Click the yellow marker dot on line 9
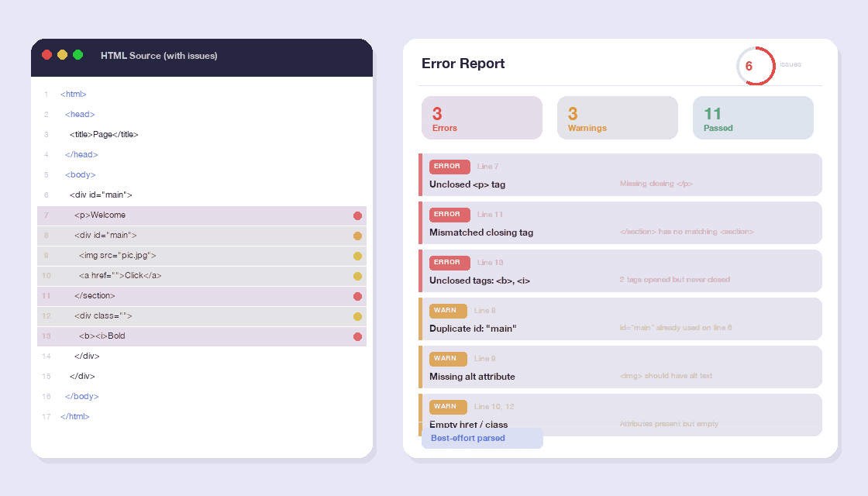The width and height of the screenshot is (868, 496). pos(357,257)
